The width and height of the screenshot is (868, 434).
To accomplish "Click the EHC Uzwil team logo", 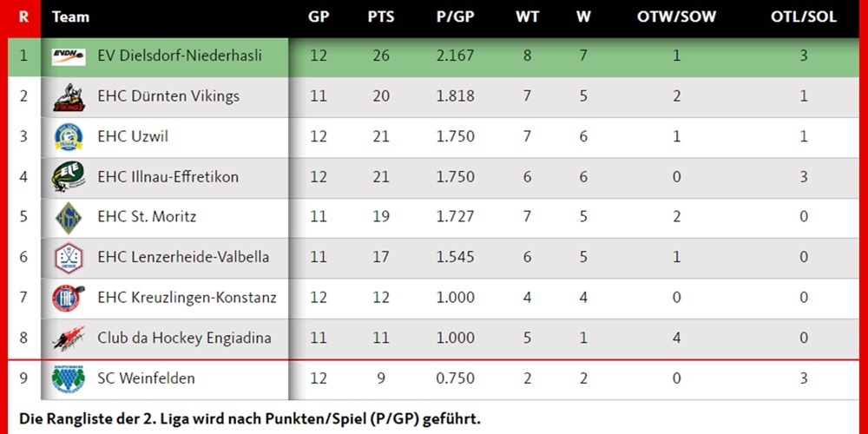I will 69,136.
